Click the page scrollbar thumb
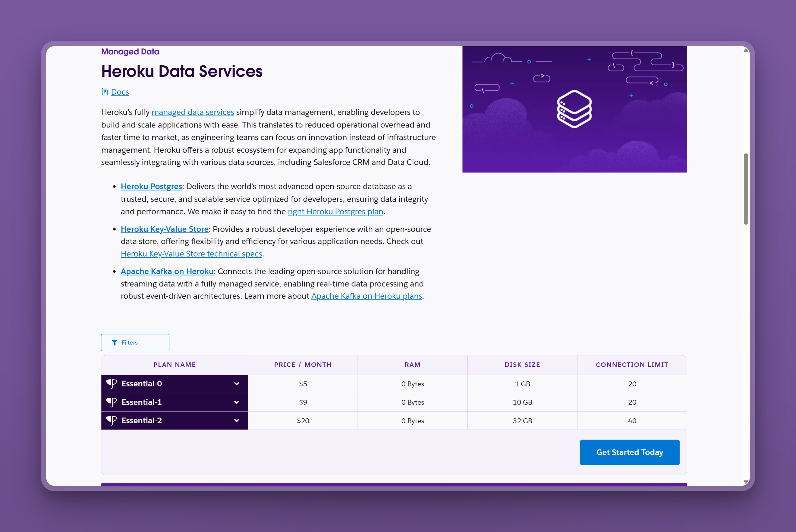The height and width of the screenshot is (532, 796). tap(745, 189)
